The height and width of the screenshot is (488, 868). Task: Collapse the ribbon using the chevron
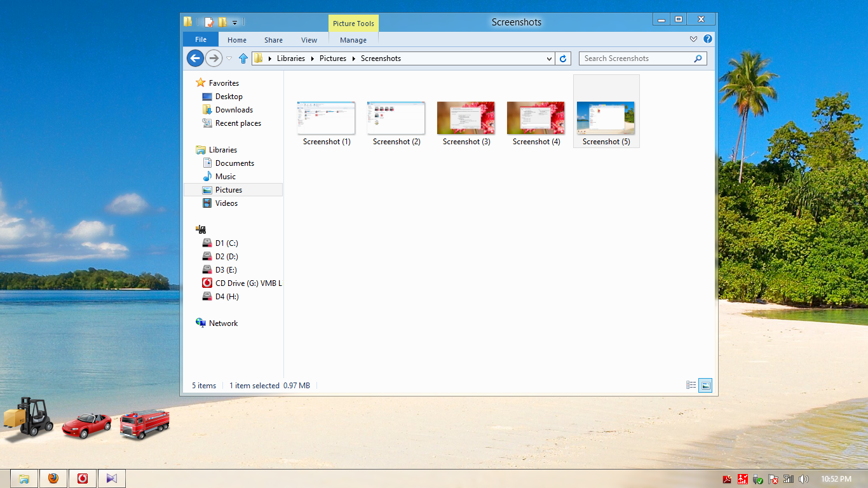coord(693,39)
